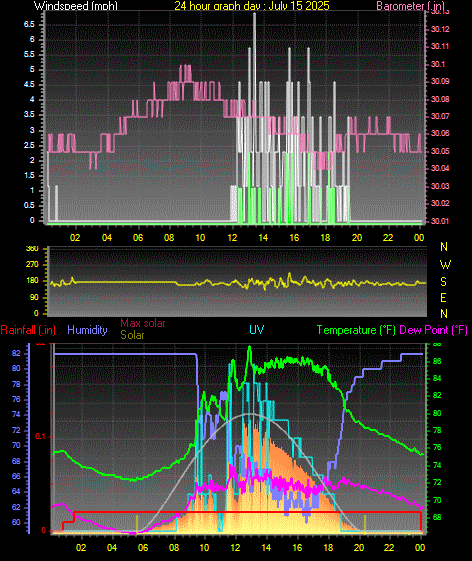Click the 82 humidity axis value

click(16, 353)
